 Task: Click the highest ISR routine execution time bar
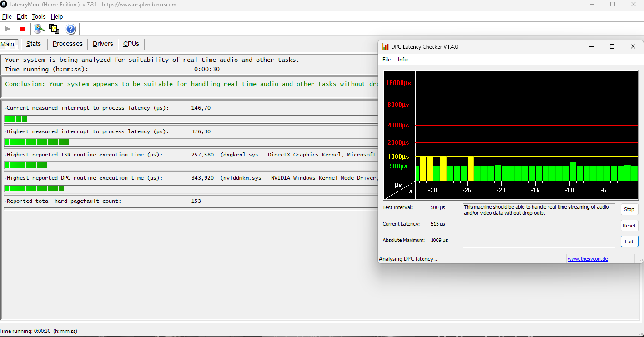[191, 165]
